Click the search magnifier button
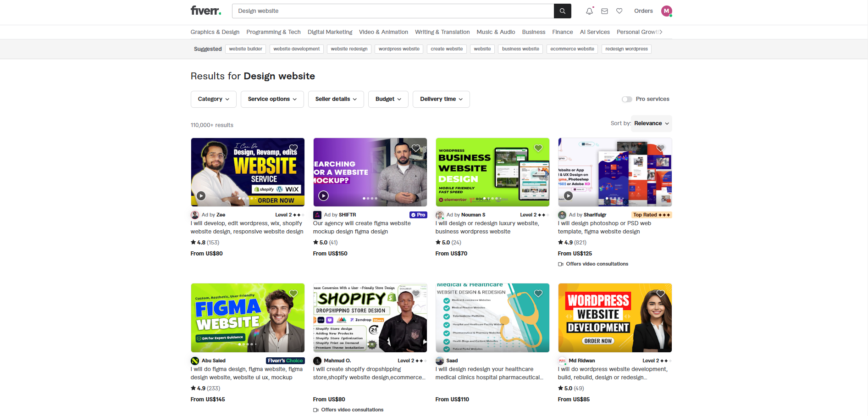 [x=563, y=11]
